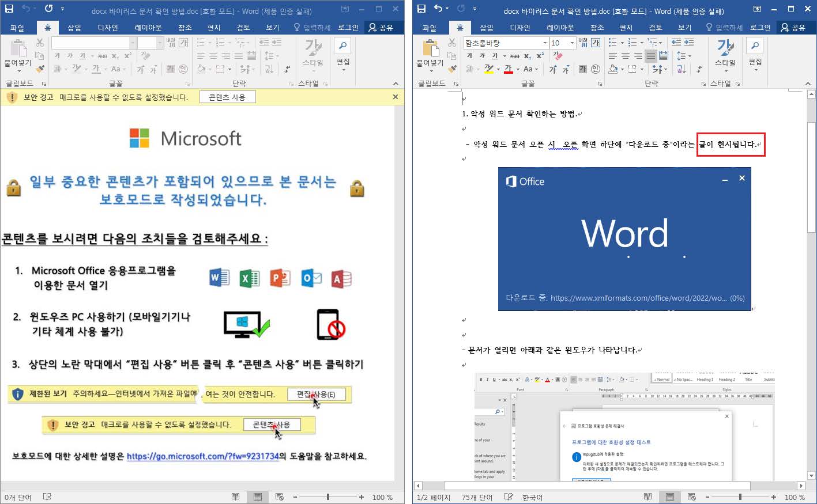Open 디자인 tab in left Word window
This screenshot has height=504, width=817.
[107, 27]
